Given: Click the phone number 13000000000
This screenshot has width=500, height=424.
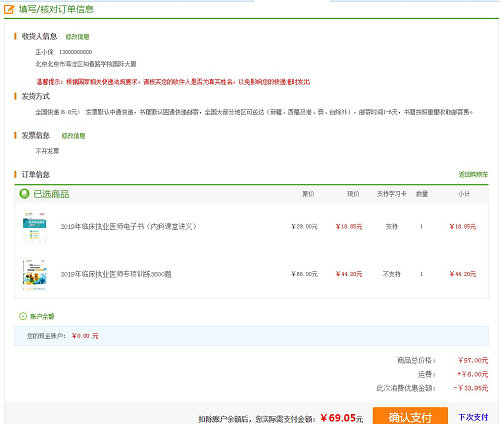Looking at the screenshot, I should coord(76,52).
